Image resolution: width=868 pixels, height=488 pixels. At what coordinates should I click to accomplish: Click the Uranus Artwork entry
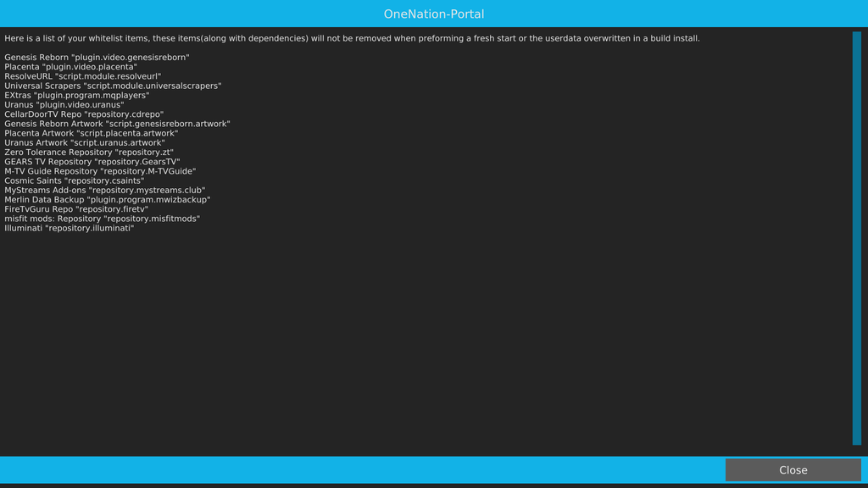[x=85, y=142]
